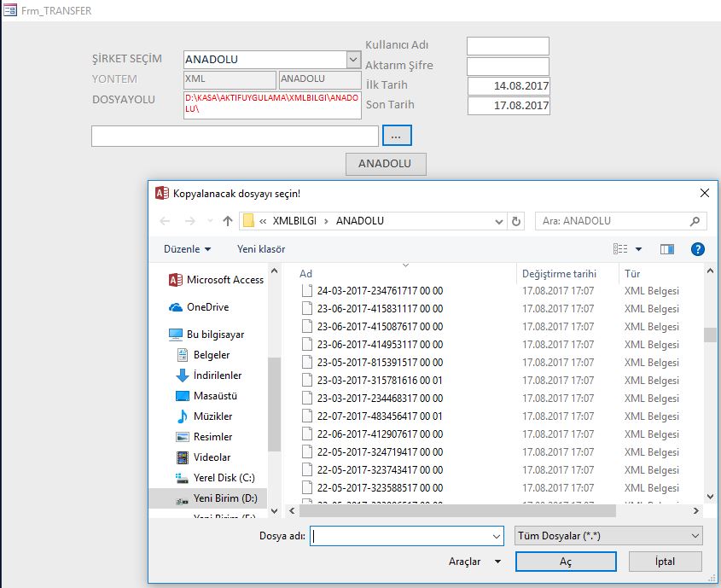Expand the Dosya adı filename dropdown
Image resolution: width=721 pixels, height=588 pixels.
click(497, 536)
